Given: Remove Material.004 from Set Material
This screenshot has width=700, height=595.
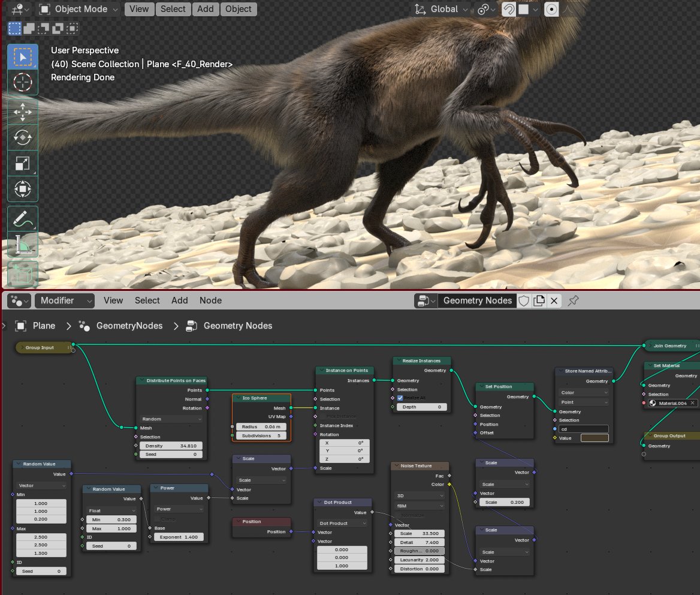Looking at the screenshot, I should click(692, 404).
